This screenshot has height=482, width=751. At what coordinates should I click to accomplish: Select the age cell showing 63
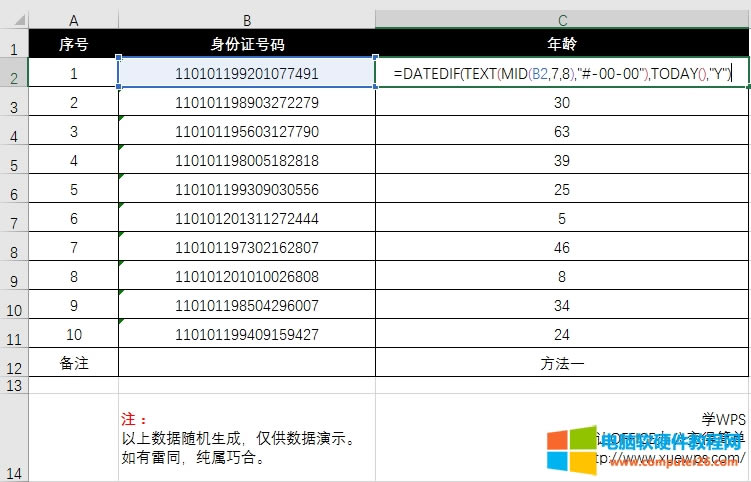[x=562, y=131]
